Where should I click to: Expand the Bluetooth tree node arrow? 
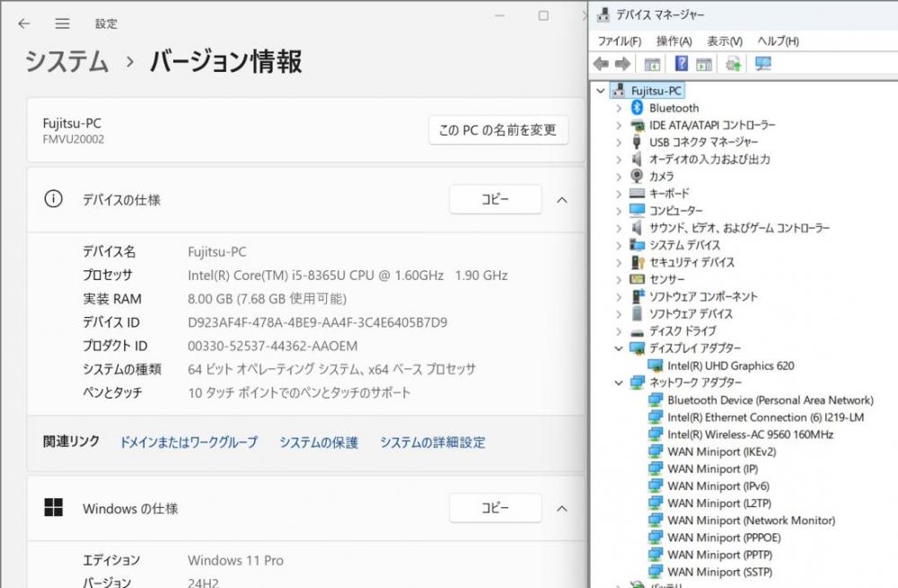(x=619, y=108)
